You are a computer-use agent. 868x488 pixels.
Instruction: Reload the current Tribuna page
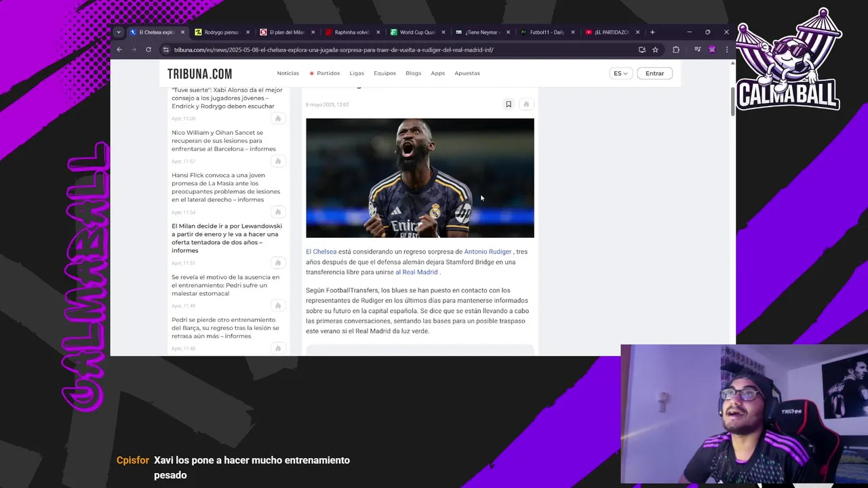click(x=149, y=49)
